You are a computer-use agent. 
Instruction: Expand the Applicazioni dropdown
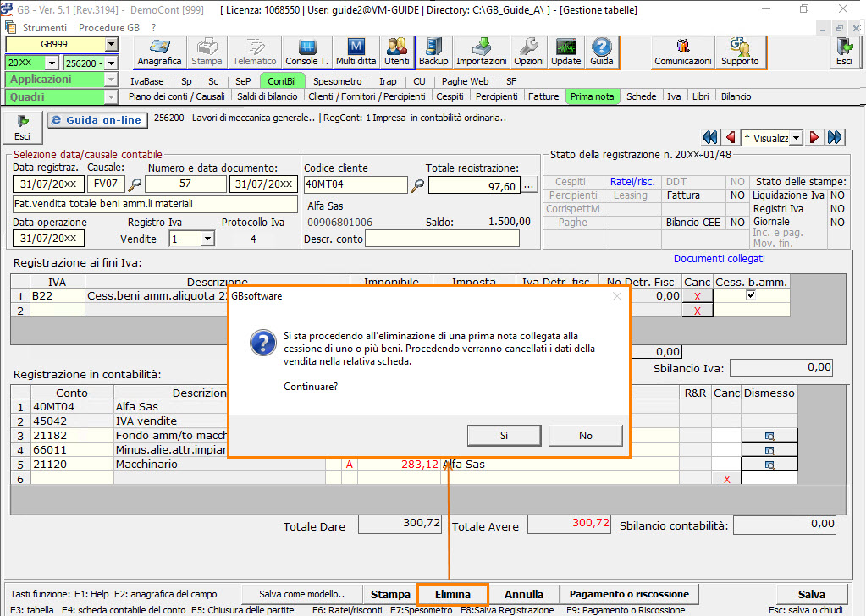[x=111, y=80]
